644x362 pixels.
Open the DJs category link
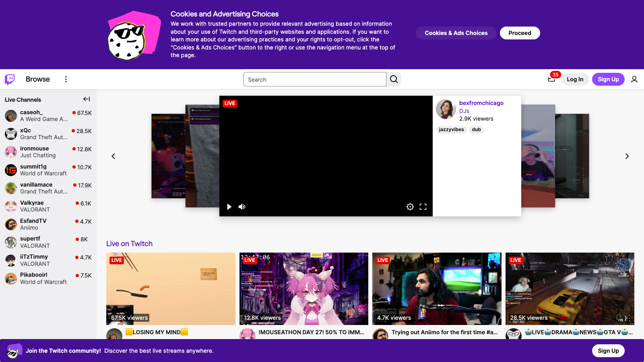pyautogui.click(x=464, y=111)
